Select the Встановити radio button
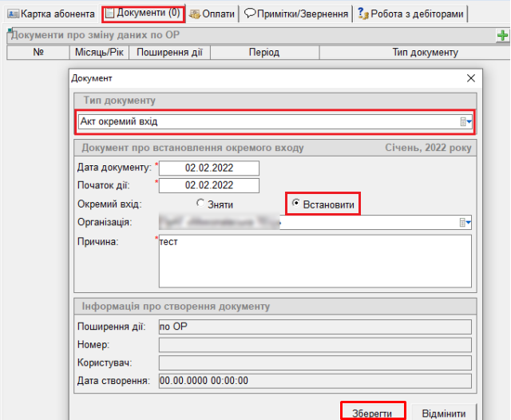 click(297, 204)
